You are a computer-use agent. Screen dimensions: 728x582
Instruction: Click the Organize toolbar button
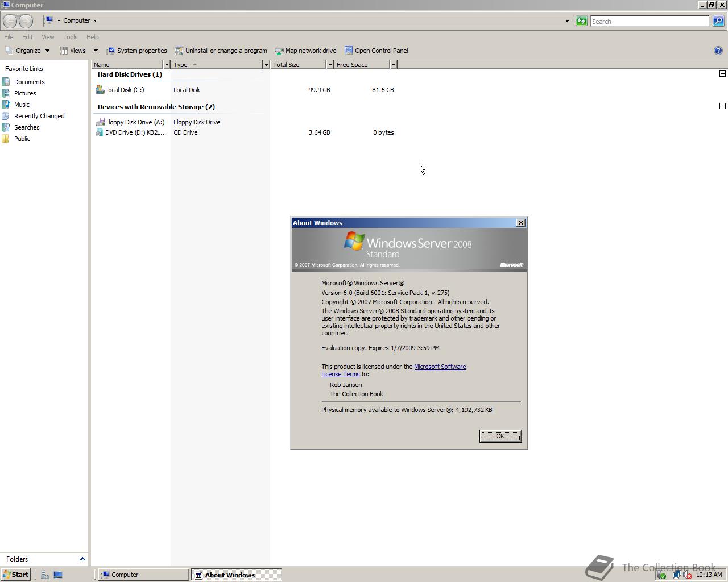[27, 51]
